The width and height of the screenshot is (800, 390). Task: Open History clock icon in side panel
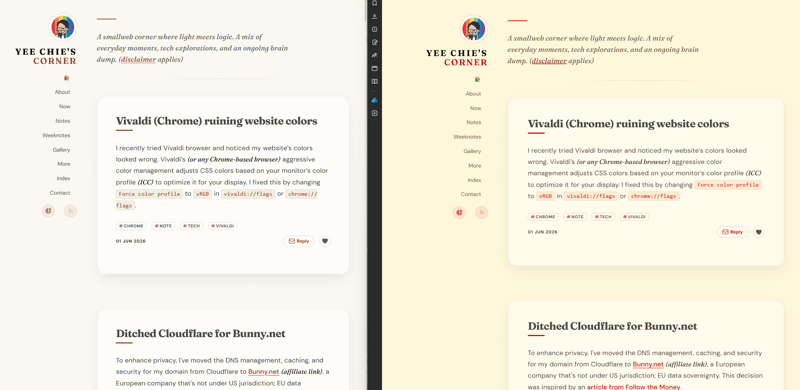point(374,30)
